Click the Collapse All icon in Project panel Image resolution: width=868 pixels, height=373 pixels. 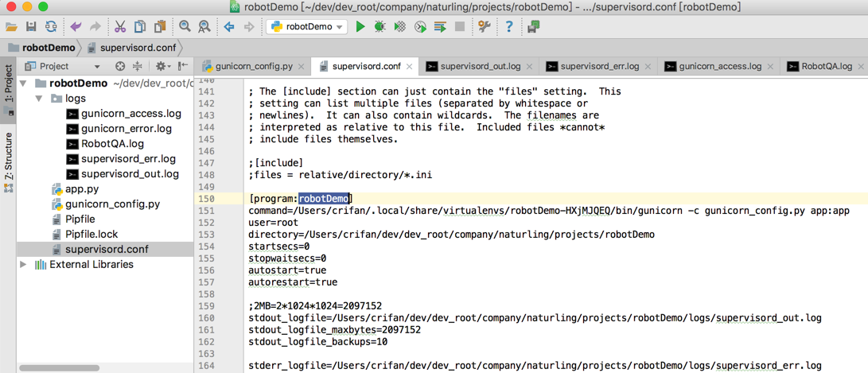click(138, 67)
